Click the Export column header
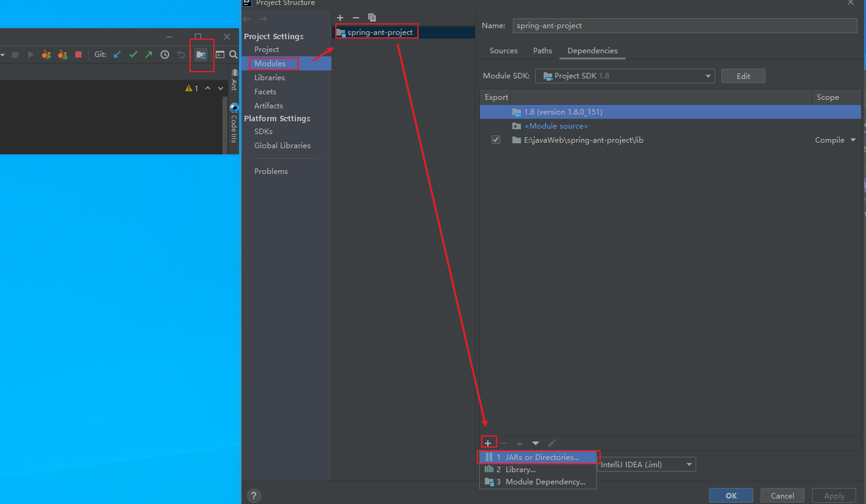The height and width of the screenshot is (504, 866). [x=496, y=97]
